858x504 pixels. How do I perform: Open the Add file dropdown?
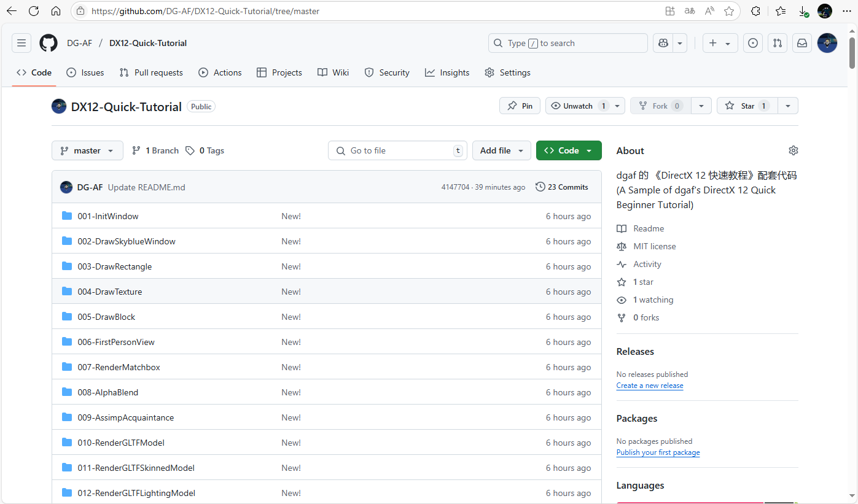coord(502,150)
